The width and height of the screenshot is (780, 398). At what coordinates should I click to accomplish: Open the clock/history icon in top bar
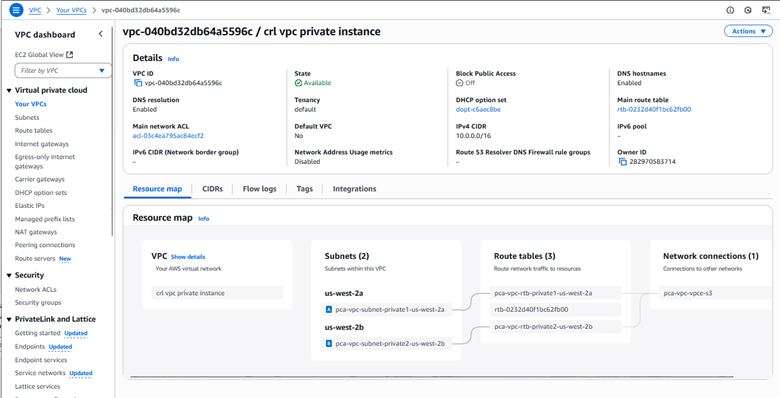click(x=748, y=10)
